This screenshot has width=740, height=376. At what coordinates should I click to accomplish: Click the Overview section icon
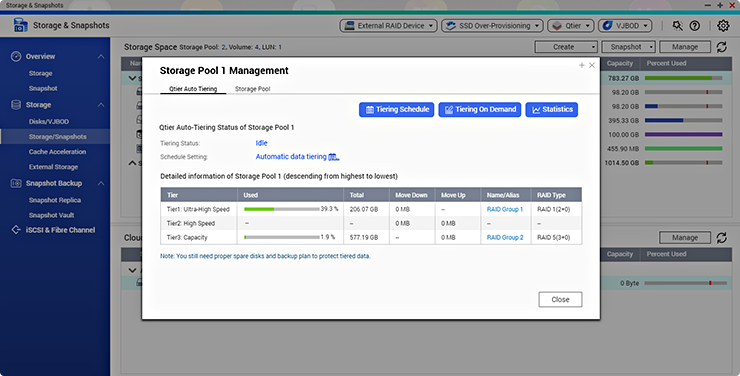[x=16, y=56]
